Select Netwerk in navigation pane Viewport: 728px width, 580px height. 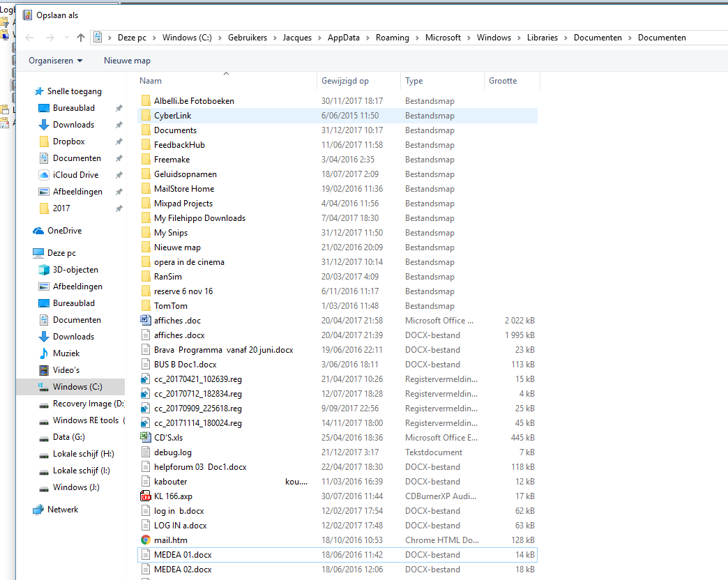point(56,510)
